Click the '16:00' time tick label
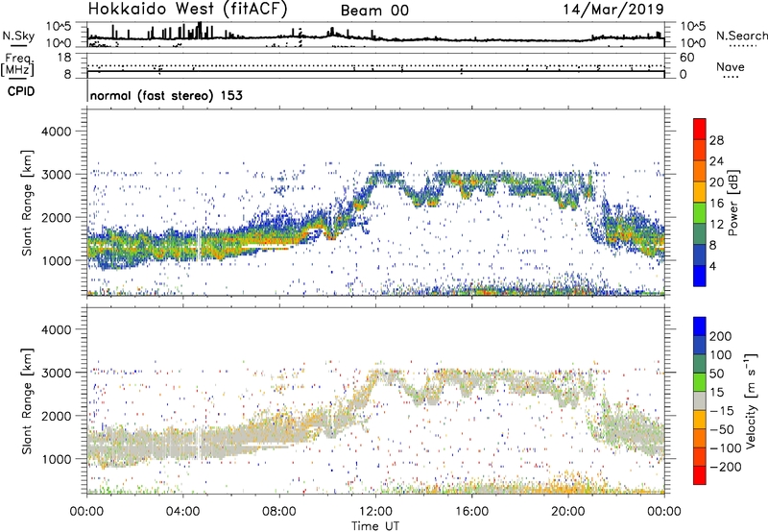Viewport: 768px width, 532px height. [x=471, y=512]
